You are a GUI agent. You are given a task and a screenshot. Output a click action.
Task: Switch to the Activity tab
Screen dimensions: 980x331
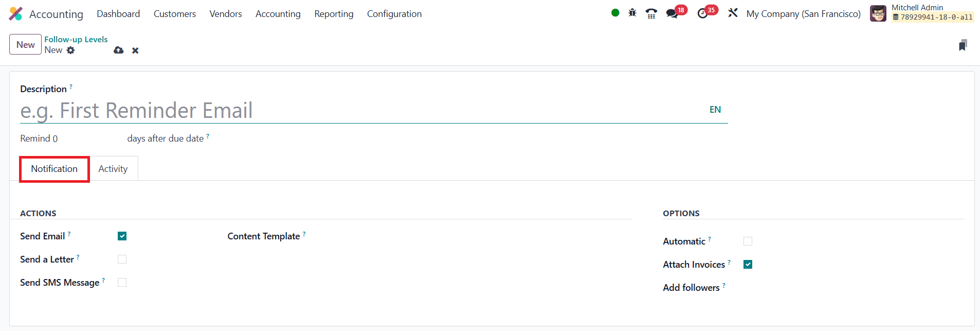click(113, 169)
